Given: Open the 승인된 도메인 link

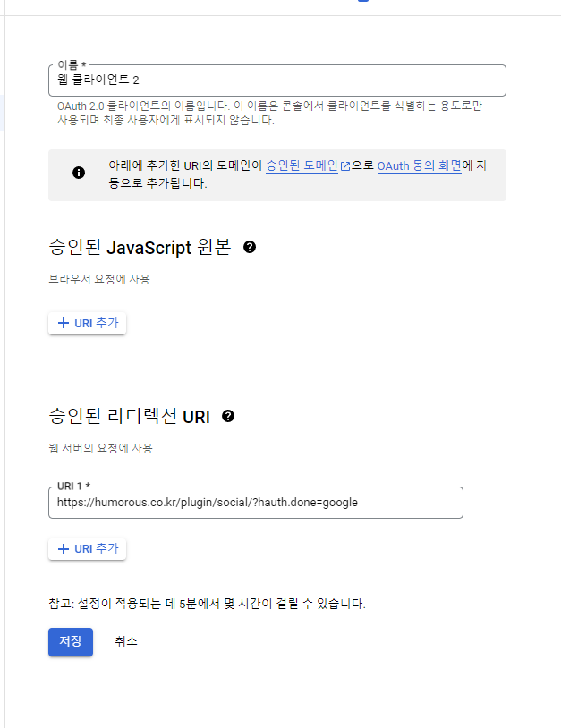Looking at the screenshot, I should (x=302, y=165).
